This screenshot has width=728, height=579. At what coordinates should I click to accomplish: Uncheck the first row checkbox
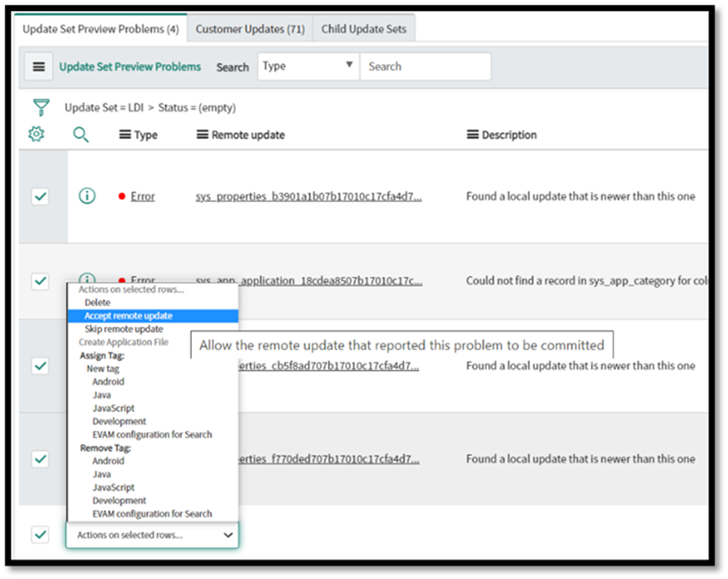coord(40,196)
